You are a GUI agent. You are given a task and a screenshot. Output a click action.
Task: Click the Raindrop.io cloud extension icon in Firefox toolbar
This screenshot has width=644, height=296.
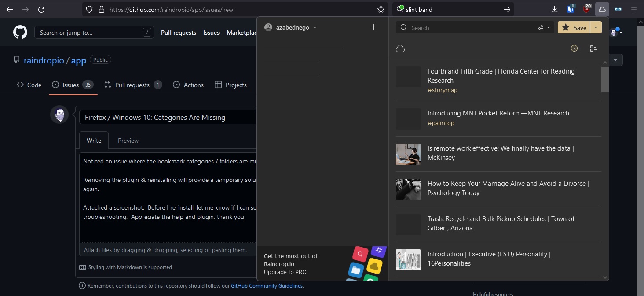point(602,9)
